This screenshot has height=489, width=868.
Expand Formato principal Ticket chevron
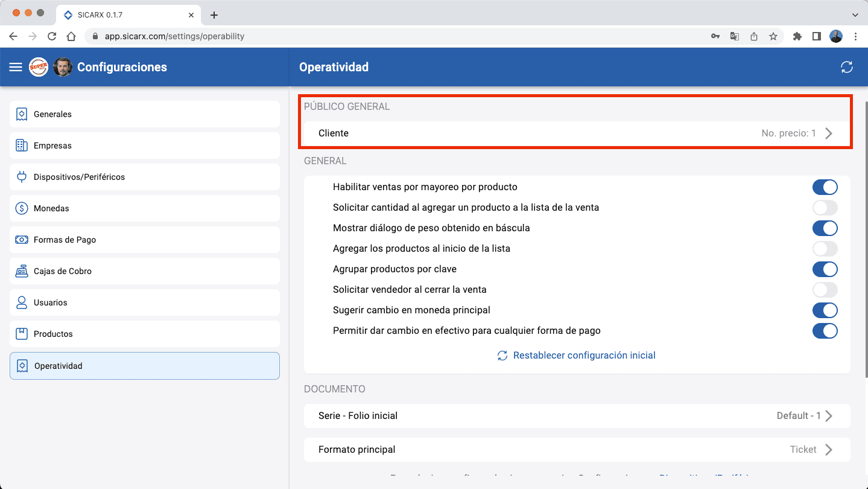(829, 450)
